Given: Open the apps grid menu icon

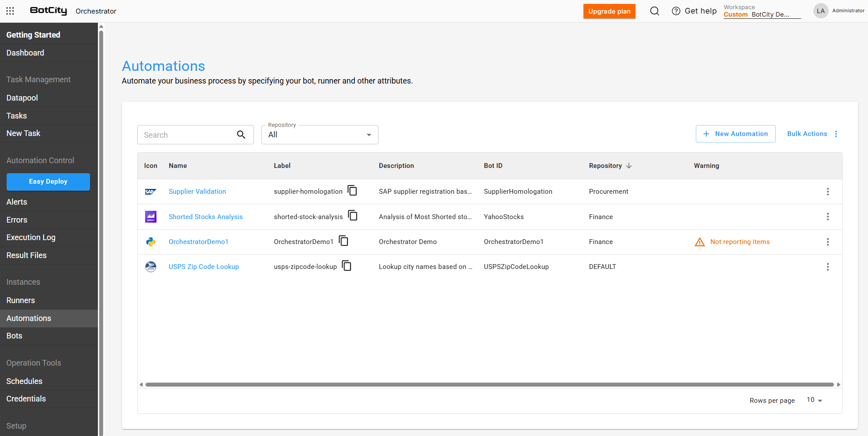Looking at the screenshot, I should (10, 11).
